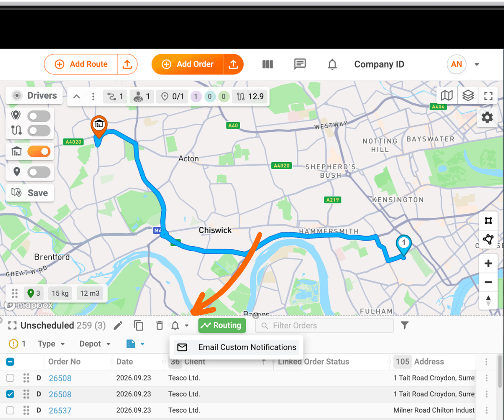Click the depot marker on map

99,126
